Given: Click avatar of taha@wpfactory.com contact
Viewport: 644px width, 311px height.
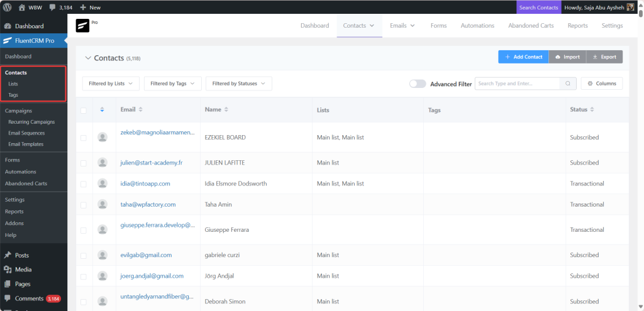Looking at the screenshot, I should click(x=103, y=204).
